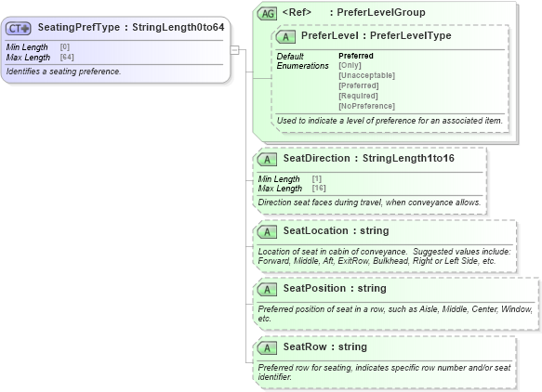Select the PreferLevel attribute name
Screen dimensions: 542x392
pyautogui.click(x=329, y=35)
